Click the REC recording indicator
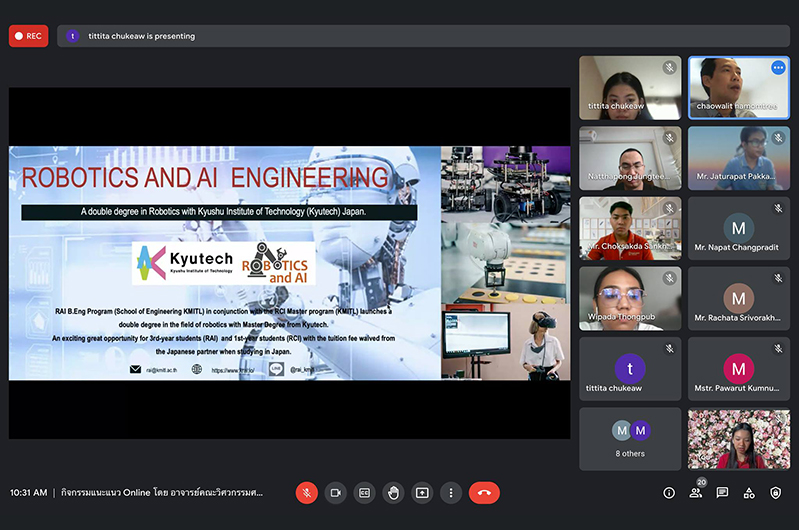 pos(29,36)
